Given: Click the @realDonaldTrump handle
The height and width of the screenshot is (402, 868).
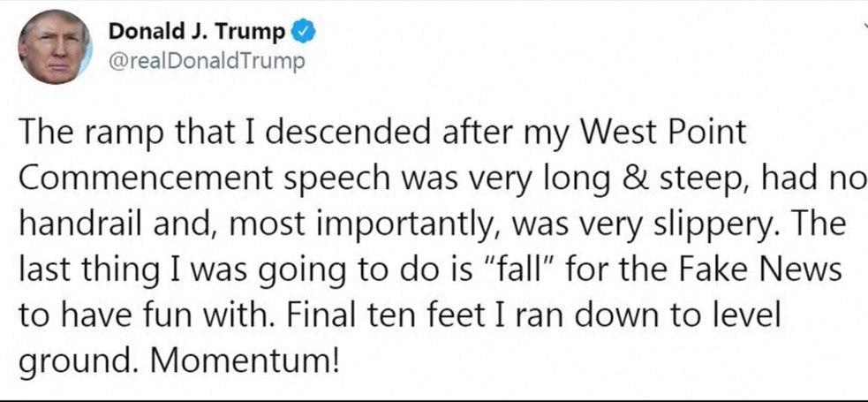Looking at the screenshot, I should 205,63.
